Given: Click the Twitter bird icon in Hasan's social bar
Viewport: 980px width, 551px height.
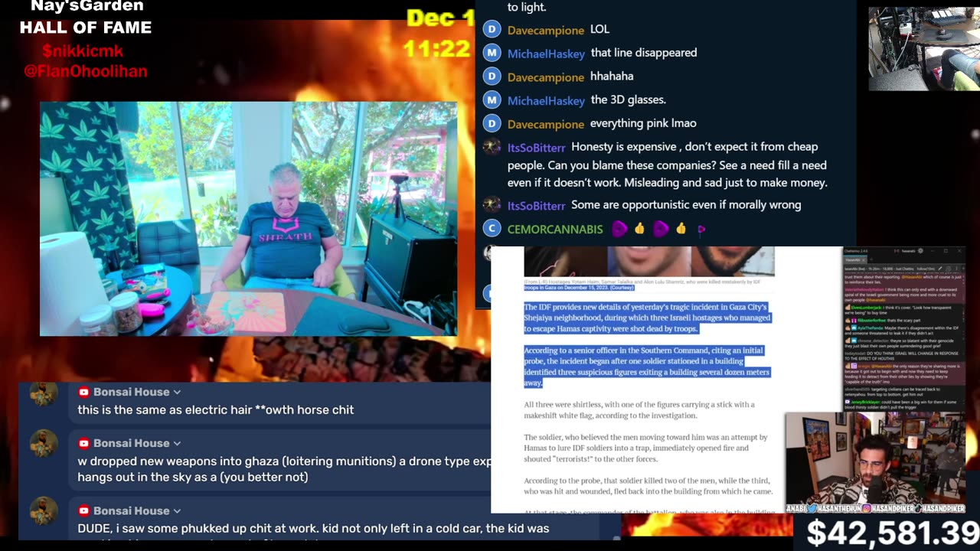Looking at the screenshot, I should point(812,508).
